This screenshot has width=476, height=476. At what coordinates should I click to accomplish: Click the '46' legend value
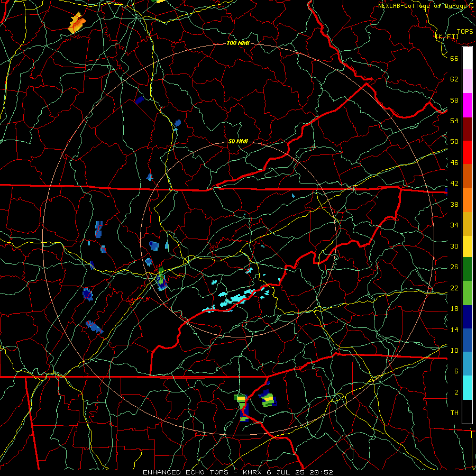click(x=454, y=163)
